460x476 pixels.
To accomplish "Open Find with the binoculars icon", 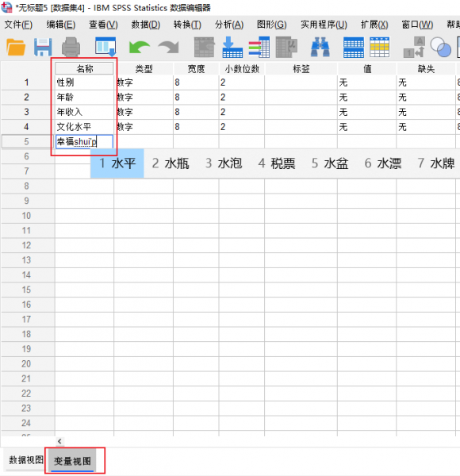I will [x=320, y=48].
